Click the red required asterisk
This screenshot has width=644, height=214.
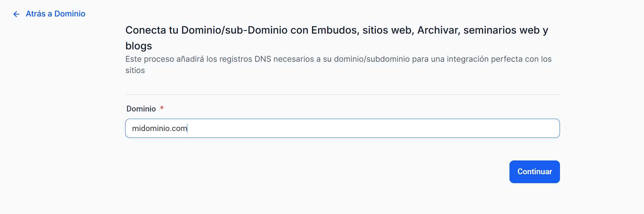[x=162, y=108]
